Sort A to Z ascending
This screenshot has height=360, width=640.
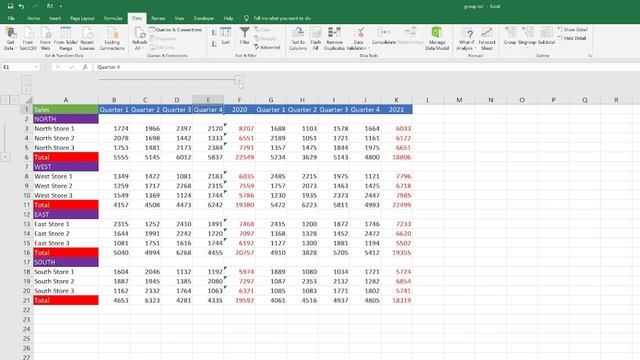coord(214,33)
